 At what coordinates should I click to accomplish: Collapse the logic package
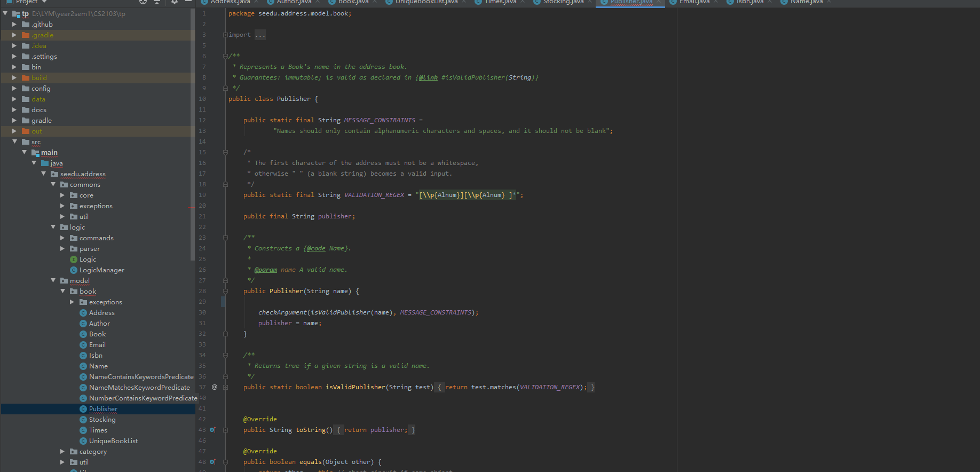53,227
